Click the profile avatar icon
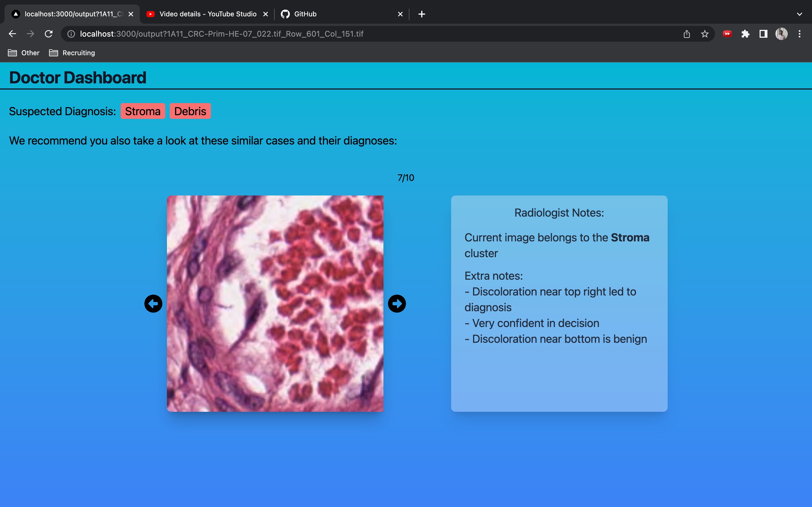812x507 pixels. click(781, 34)
